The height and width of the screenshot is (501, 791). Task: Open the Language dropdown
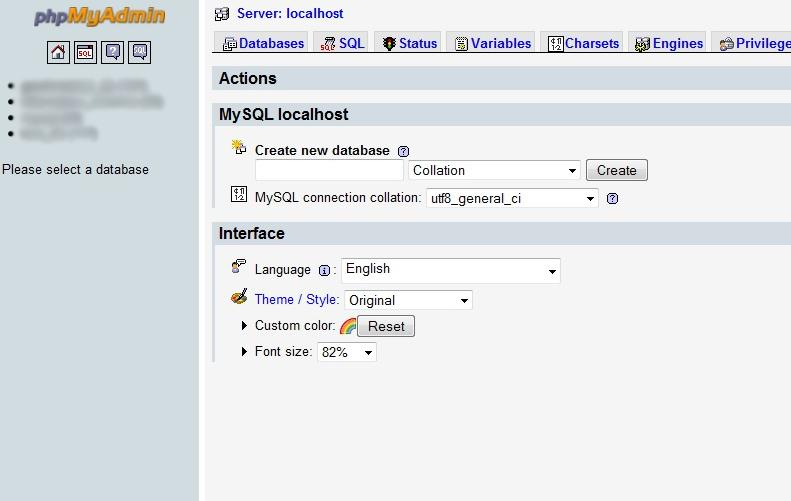click(x=450, y=270)
